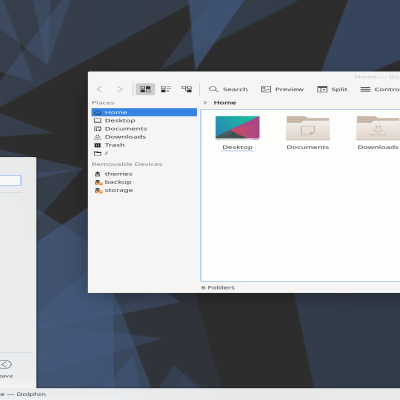Click the Home icon in Places
This screenshot has width=400, height=400.
click(98, 112)
